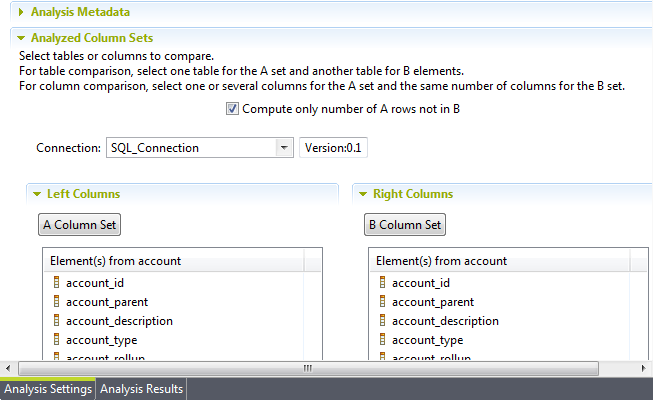
Task: Click column icon beside left account_id
Action: pyautogui.click(x=57, y=283)
